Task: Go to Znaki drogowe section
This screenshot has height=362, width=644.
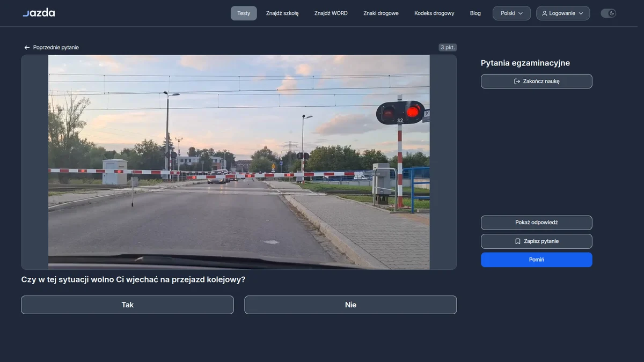Action: (381, 13)
